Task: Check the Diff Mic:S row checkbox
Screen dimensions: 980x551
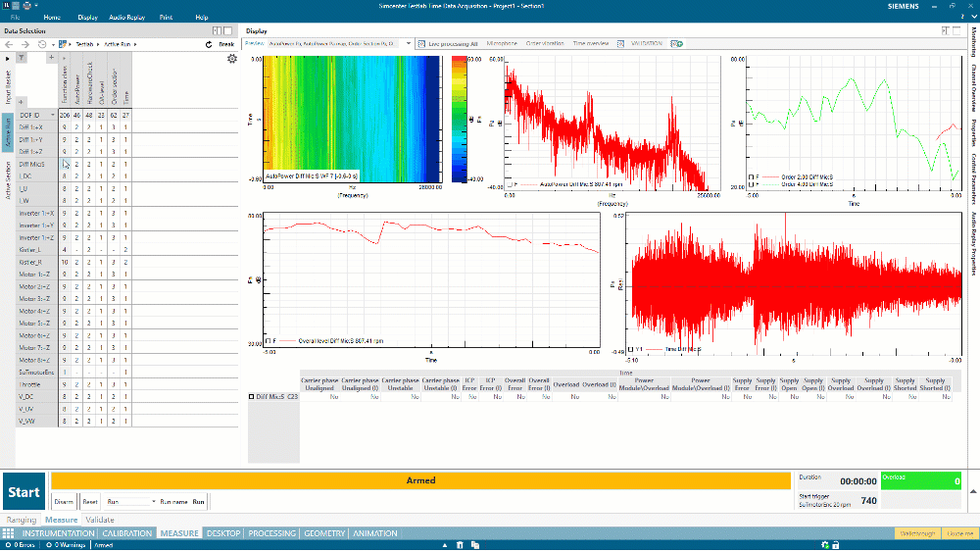Action: click(253, 396)
